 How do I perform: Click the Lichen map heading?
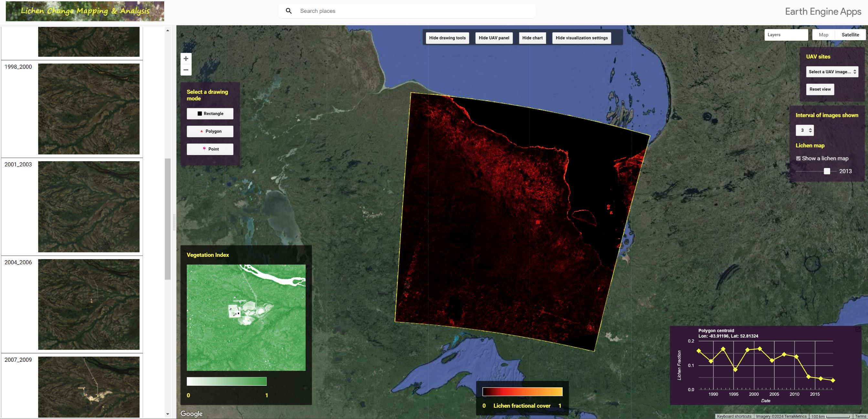810,145
